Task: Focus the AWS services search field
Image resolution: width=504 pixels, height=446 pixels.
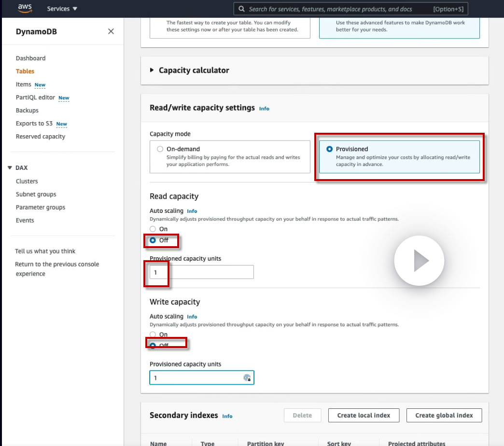Action: (350, 9)
